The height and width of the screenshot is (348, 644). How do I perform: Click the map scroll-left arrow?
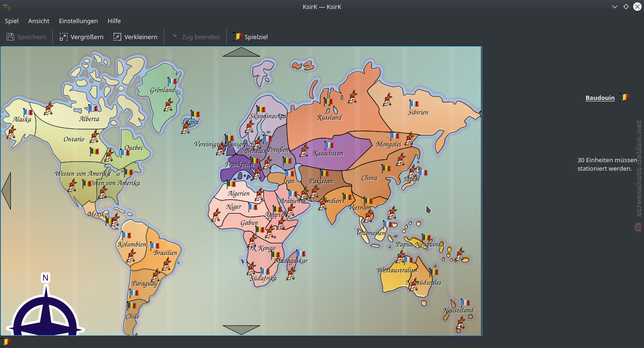(x=6, y=191)
